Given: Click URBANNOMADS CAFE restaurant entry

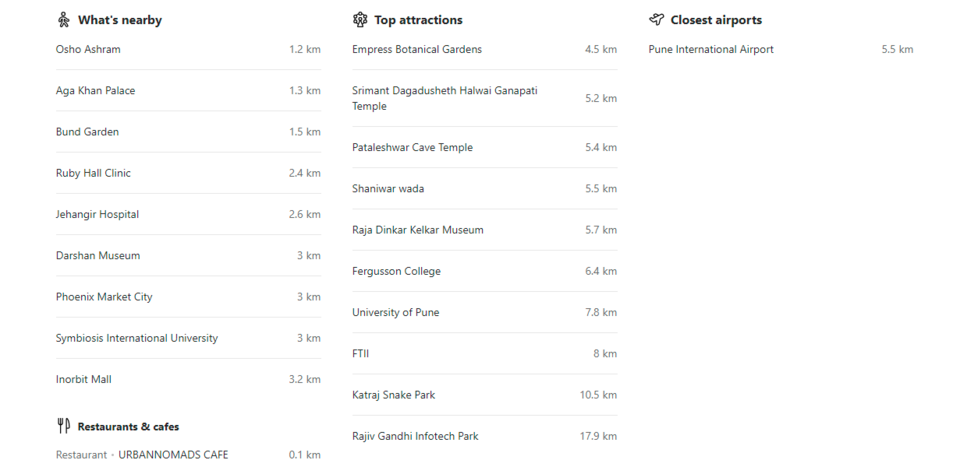Looking at the screenshot, I should (x=172, y=455).
